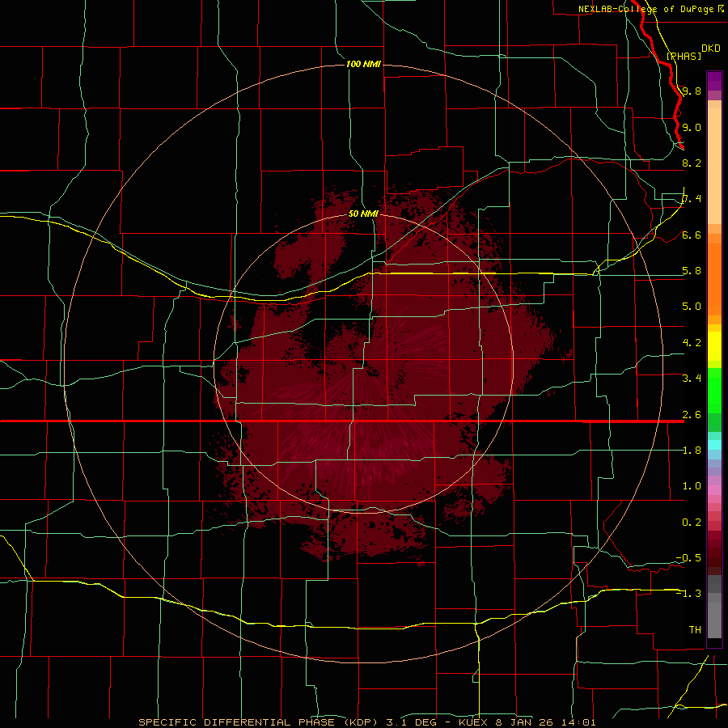Click the DKD label above the color scale
Image resolution: width=728 pixels, height=728 pixels.
click(x=711, y=49)
